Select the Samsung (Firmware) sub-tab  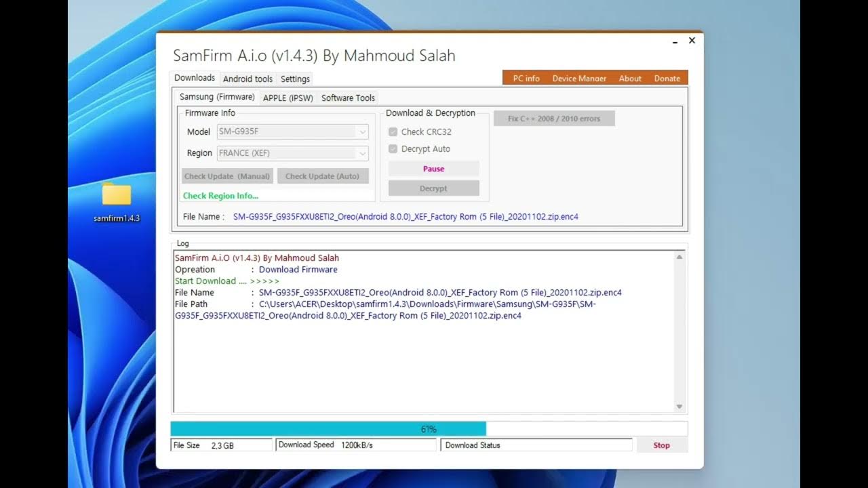[x=217, y=97]
